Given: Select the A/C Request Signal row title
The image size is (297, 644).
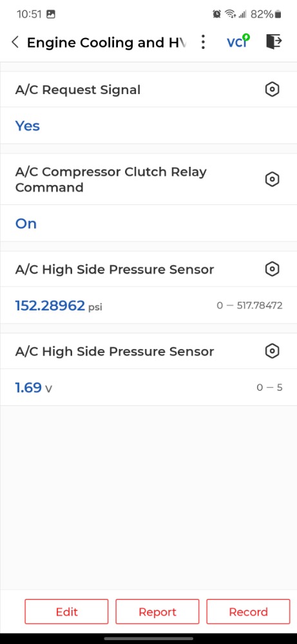Looking at the screenshot, I should pyautogui.click(x=78, y=90).
